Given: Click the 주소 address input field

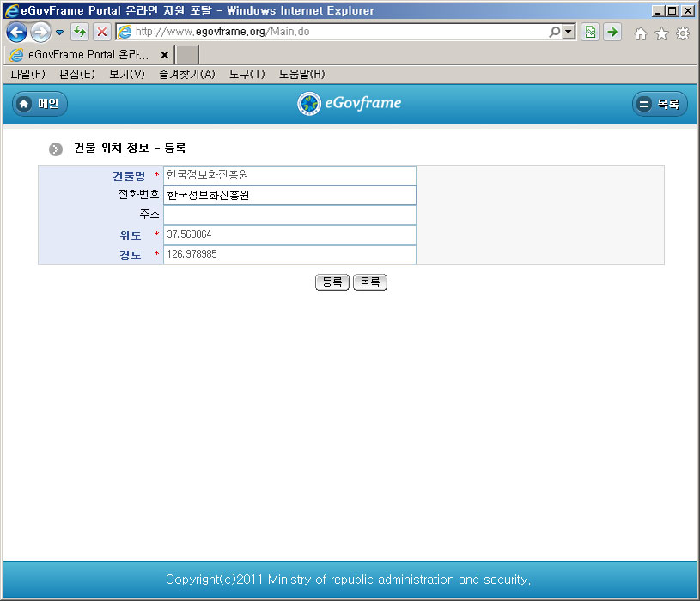Looking at the screenshot, I should pyautogui.click(x=289, y=215).
